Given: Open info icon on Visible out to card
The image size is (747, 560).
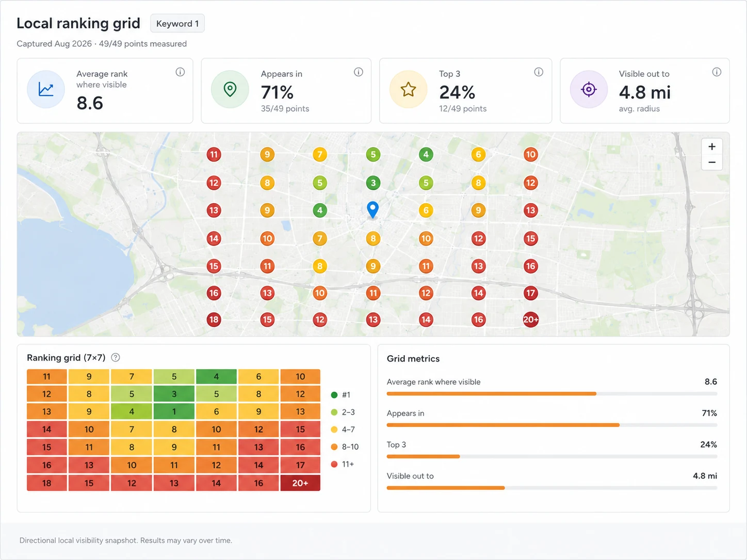Looking at the screenshot, I should click(x=717, y=72).
